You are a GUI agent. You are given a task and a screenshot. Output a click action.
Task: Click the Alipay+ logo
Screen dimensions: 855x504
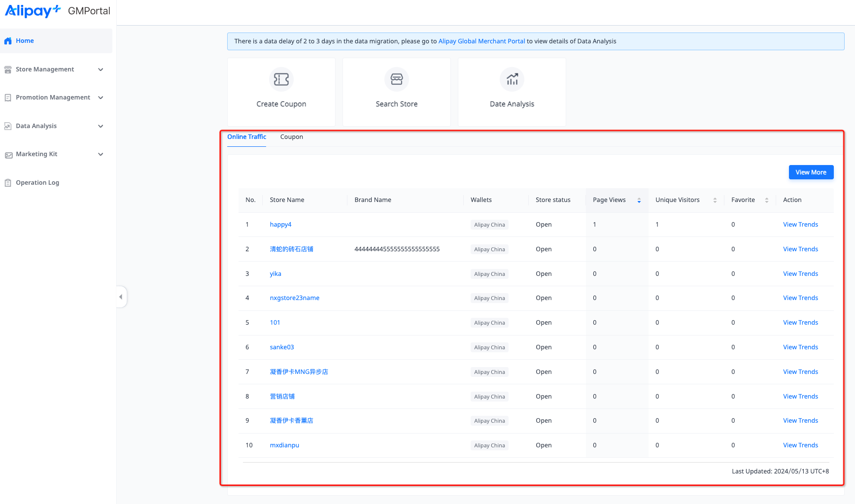pyautogui.click(x=33, y=11)
